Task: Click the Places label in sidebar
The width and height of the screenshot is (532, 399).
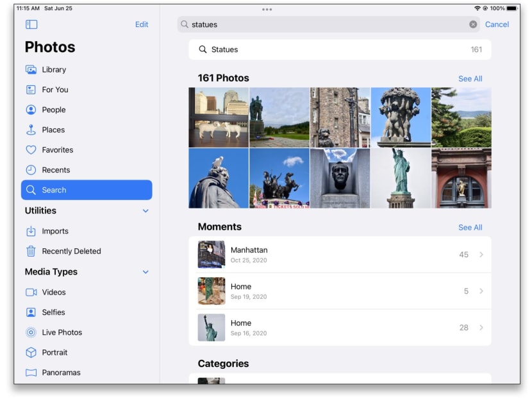Action: (53, 130)
